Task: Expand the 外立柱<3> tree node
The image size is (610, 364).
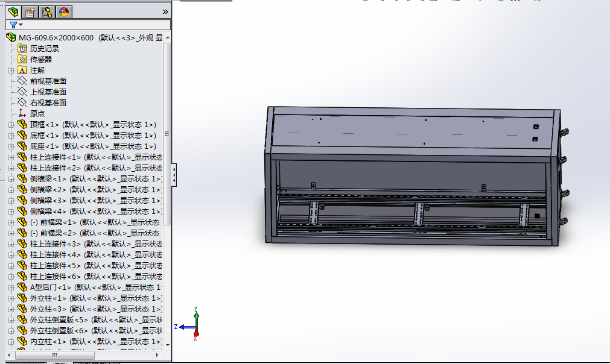Action: [x=11, y=309]
